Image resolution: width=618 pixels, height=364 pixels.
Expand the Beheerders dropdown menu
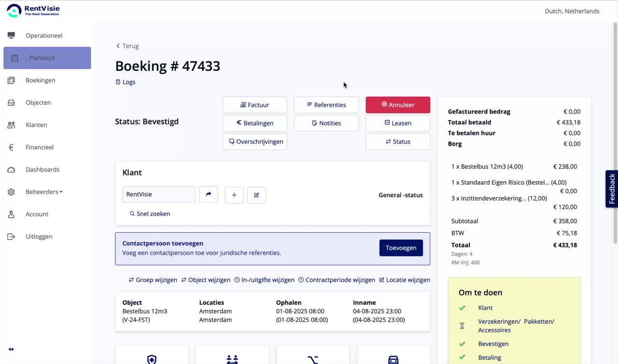point(44,192)
